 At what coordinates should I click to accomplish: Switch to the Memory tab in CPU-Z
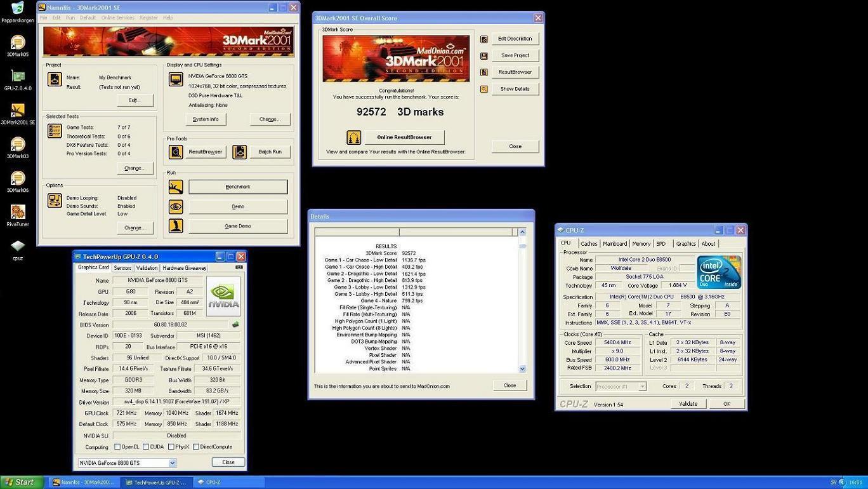tap(641, 244)
